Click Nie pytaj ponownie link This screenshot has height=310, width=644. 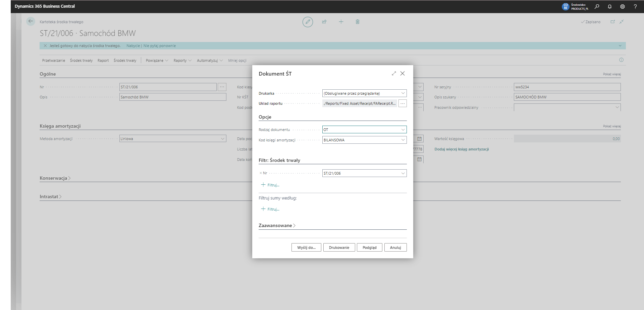[160, 46]
